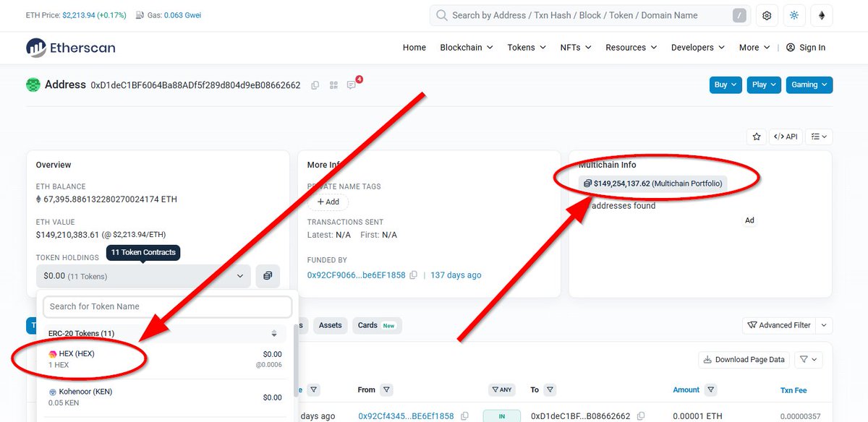This screenshot has width=868, height=422.
Task: Click the Etherscan logo
Action: pyautogui.click(x=71, y=48)
